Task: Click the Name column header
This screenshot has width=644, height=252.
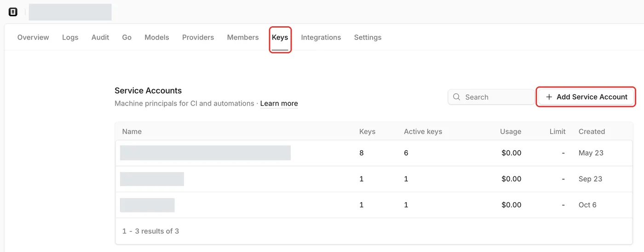Action: click(132, 132)
